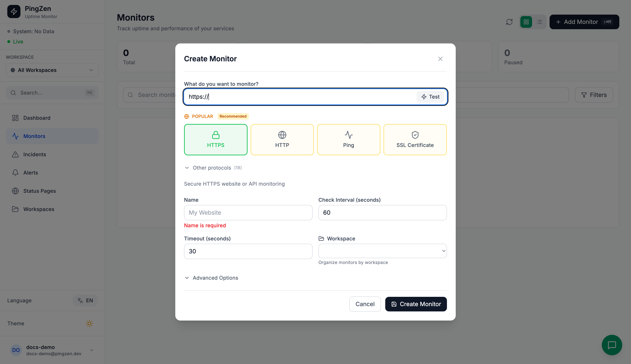The image size is (631, 364).
Task: Switch to grid view of monitors
Action: click(x=526, y=22)
